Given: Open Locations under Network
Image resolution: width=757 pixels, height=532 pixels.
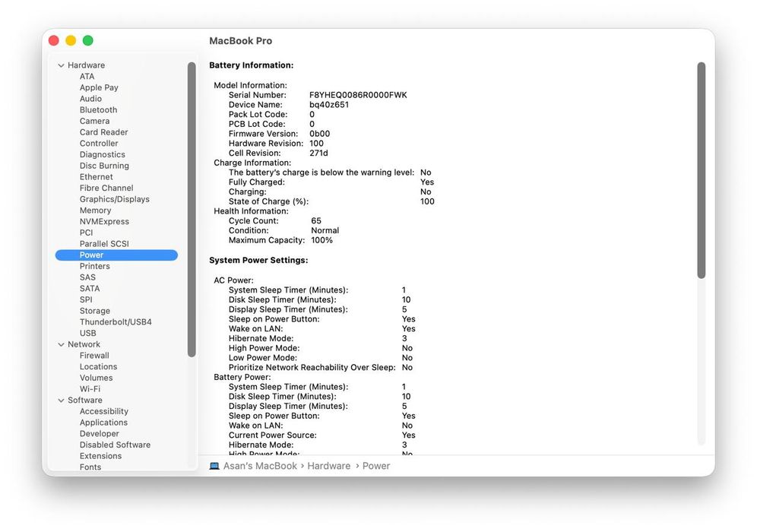Looking at the screenshot, I should coord(98,366).
